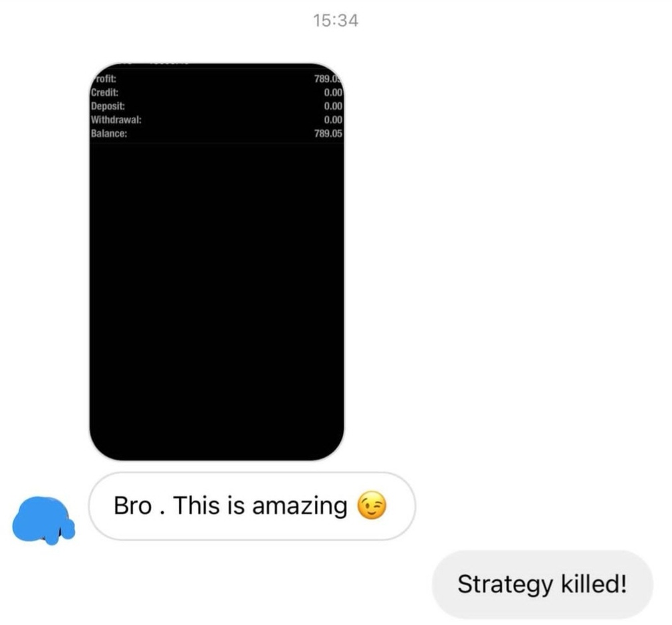Tap the 15:34 timestamp
672x625 pixels.
pyautogui.click(x=336, y=20)
